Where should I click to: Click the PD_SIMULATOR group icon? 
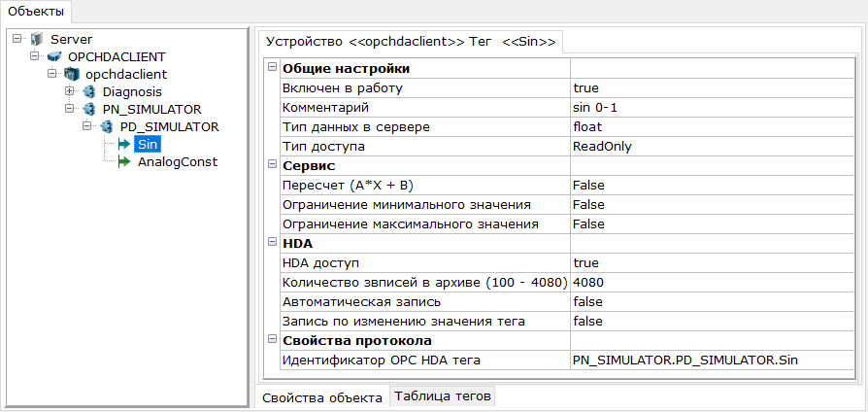pyautogui.click(x=106, y=126)
